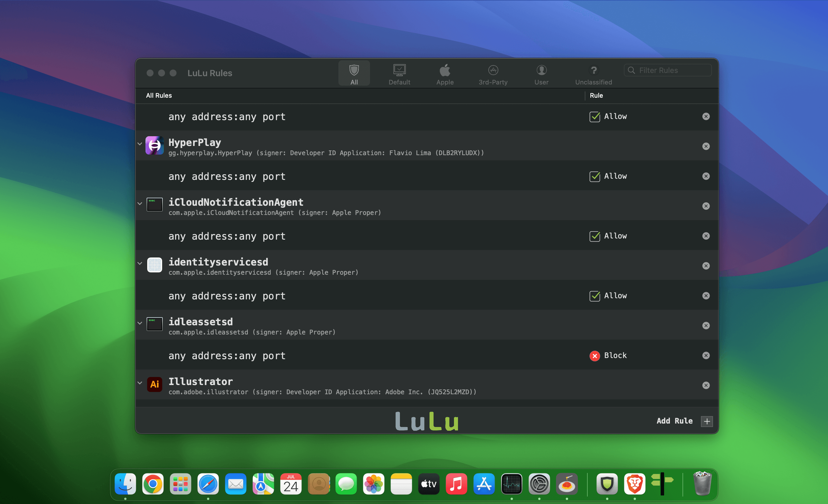Delete the identityservicesd item
This screenshot has width=828, height=504.
(x=706, y=266)
